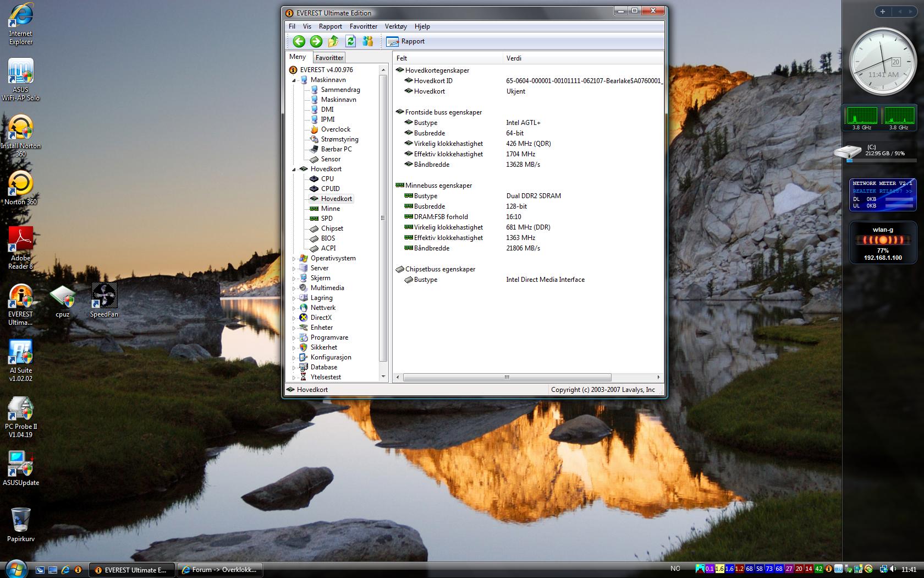The image size is (924, 578).
Task: Collapse the Maskinnavn tree branch
Action: click(294, 80)
